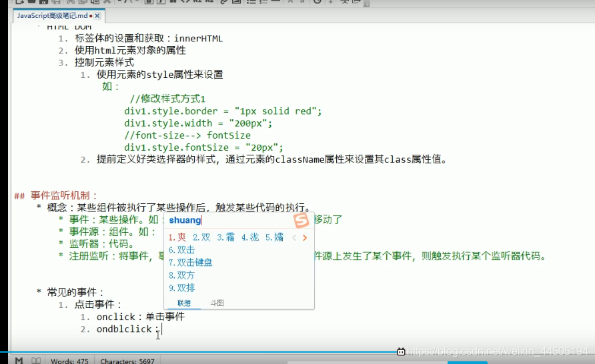Click the 常见的事件： bullet
The height and width of the screenshot is (364, 595).
[x=75, y=293]
